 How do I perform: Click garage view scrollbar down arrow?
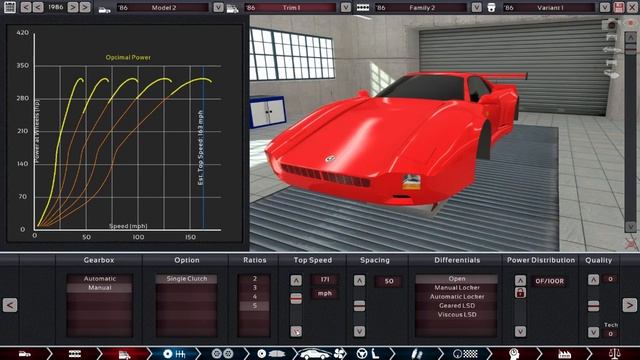[631, 226]
